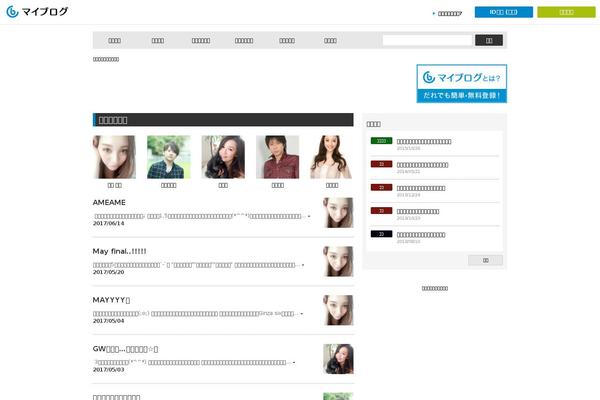Open the profile photo of the woman's close-up face in the blogger row
Viewport: 600px width, 400px height.
[x=114, y=157]
